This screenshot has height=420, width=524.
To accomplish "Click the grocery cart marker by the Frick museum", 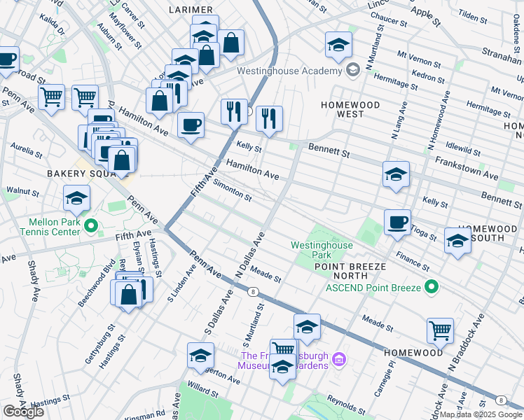I will (284, 347).
